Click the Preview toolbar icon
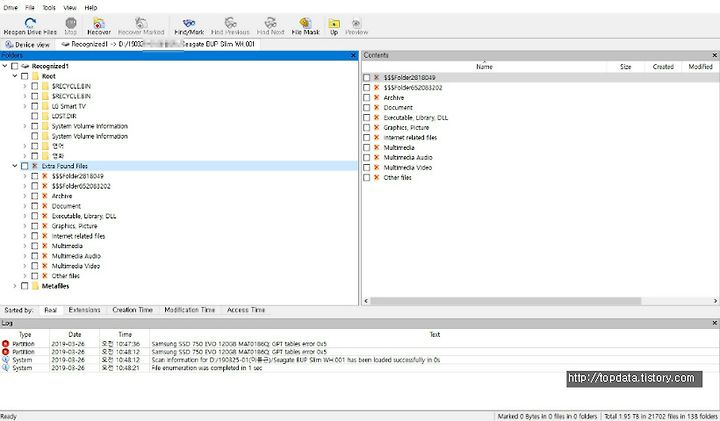This screenshot has width=720, height=421. pos(356,23)
